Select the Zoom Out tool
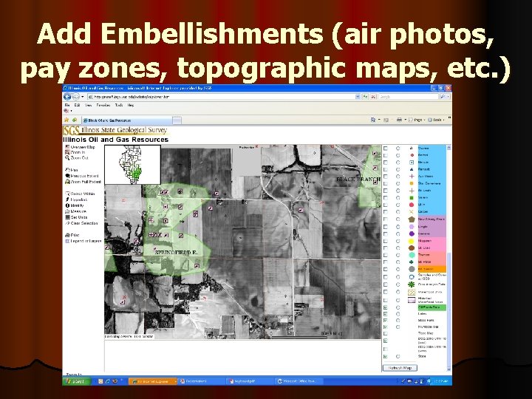Screen dimensions: 532x399 (77, 158)
